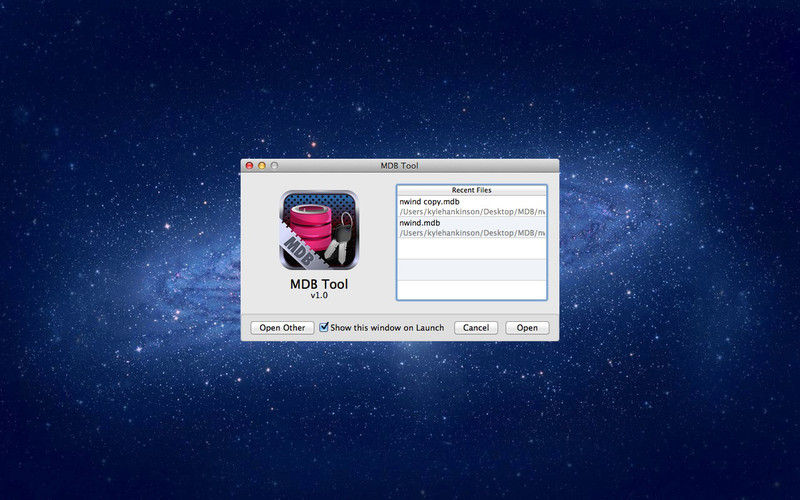Image resolution: width=800 pixels, height=500 pixels.
Task: Click first empty row below nwind.mdb
Action: click(x=471, y=248)
